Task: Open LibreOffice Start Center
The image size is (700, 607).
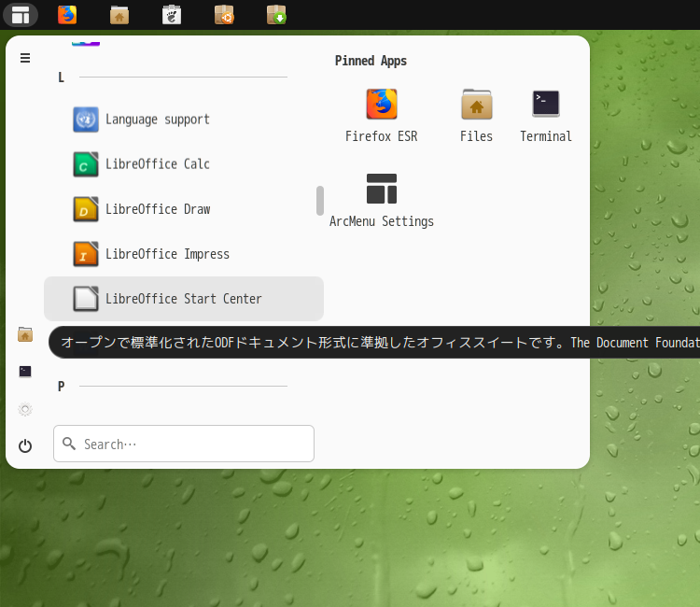Action: click(x=184, y=299)
